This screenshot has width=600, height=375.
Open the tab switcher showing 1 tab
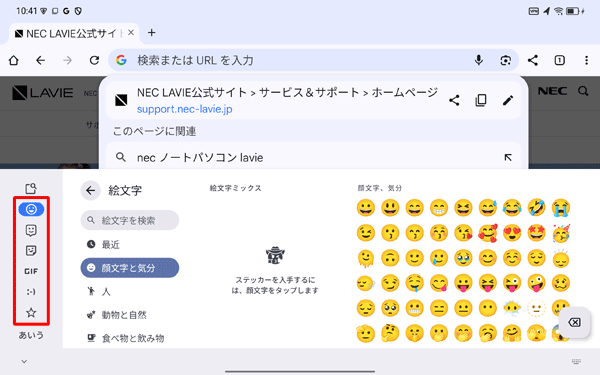tap(559, 60)
